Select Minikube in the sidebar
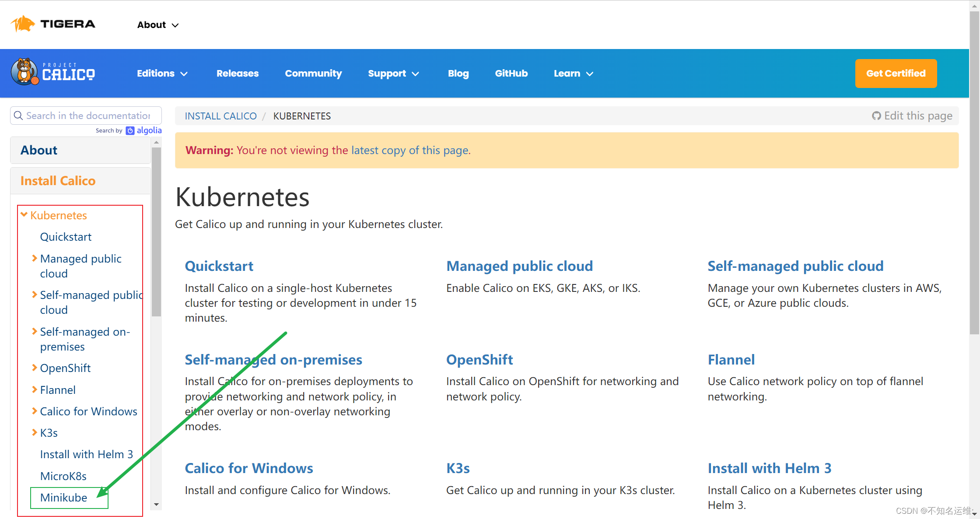This screenshot has width=980, height=519. (64, 498)
